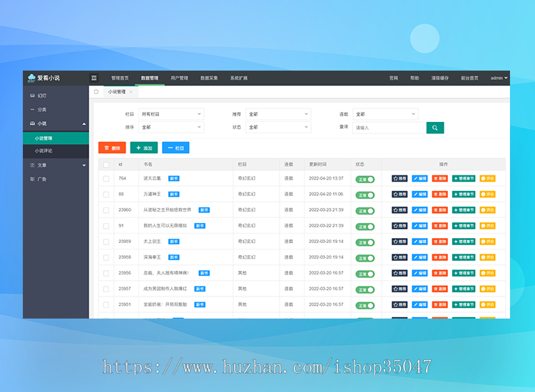Image resolution: width=535 pixels, height=392 pixels.
Task: Open the 排序 filter dropdown
Action: [x=171, y=127]
